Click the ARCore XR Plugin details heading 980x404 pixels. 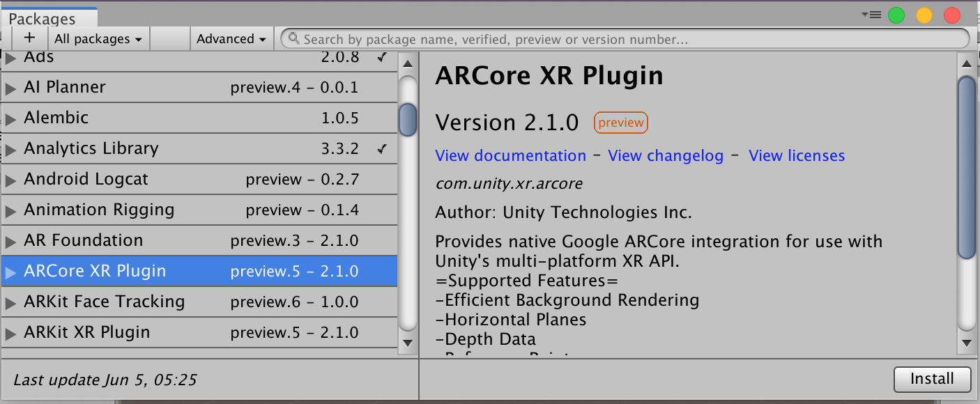pos(549,75)
